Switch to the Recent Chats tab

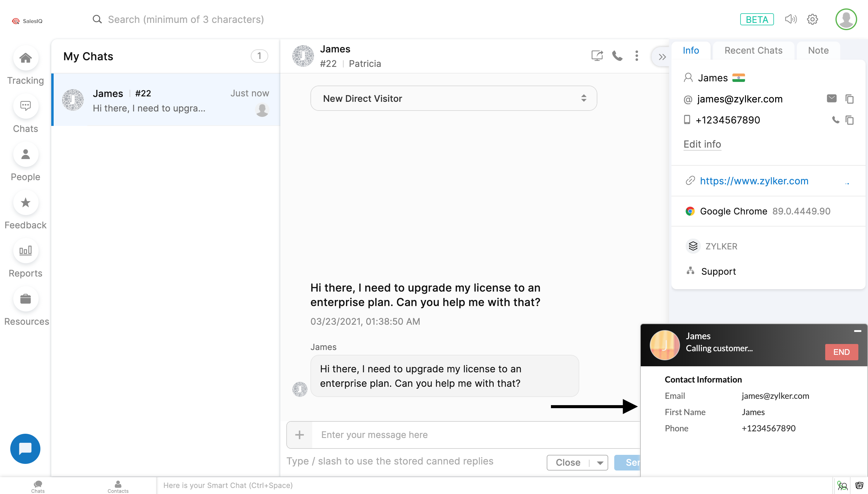[x=753, y=51]
